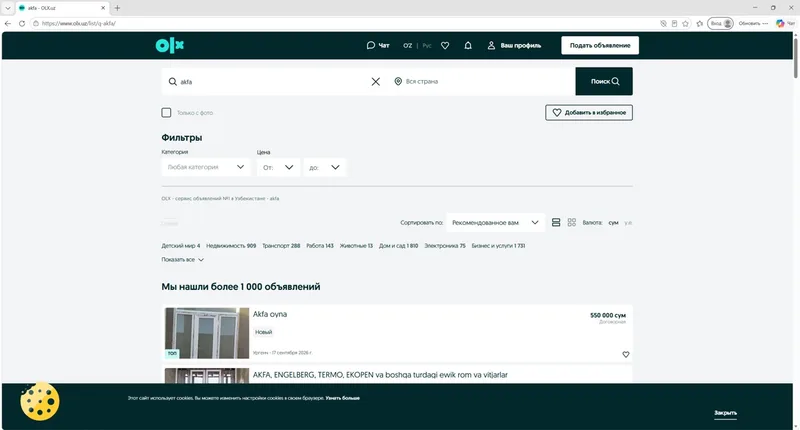Click OLX breadcrumb text link
Viewport: 800px width, 430px height.
coord(220,198)
